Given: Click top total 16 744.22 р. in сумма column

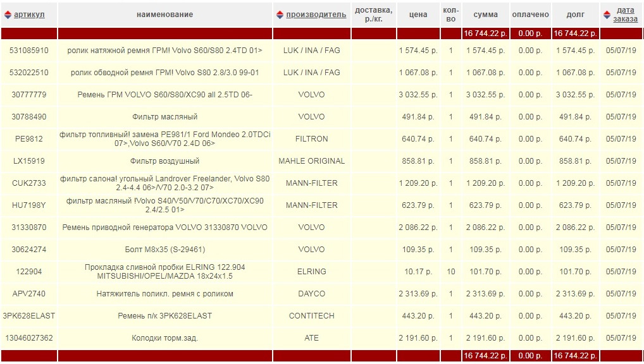Looking at the screenshot, I should point(485,33).
